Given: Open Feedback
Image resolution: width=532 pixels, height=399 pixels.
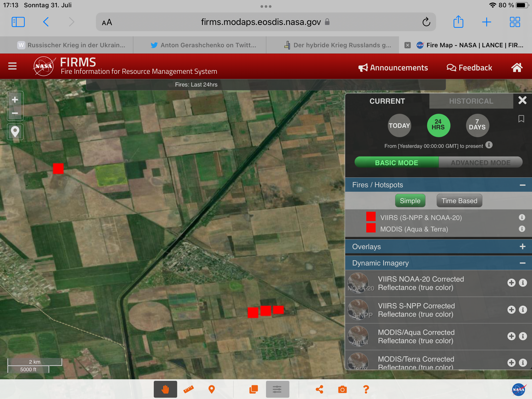Looking at the screenshot, I should coord(469,68).
